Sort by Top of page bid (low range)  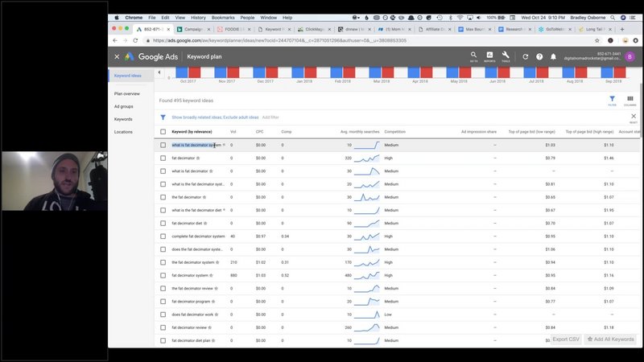coord(531,132)
